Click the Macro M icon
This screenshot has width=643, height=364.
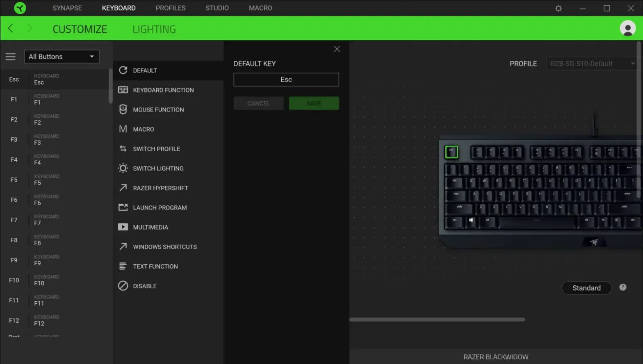123,129
